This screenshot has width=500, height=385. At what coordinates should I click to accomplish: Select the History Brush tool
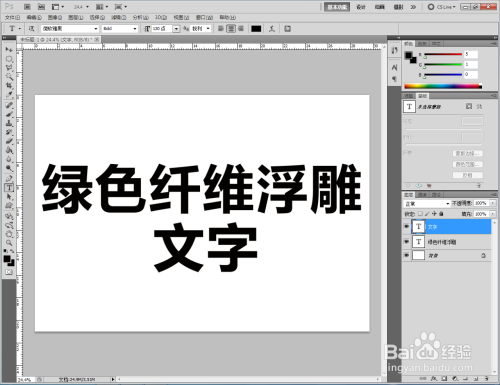pyautogui.click(x=9, y=132)
